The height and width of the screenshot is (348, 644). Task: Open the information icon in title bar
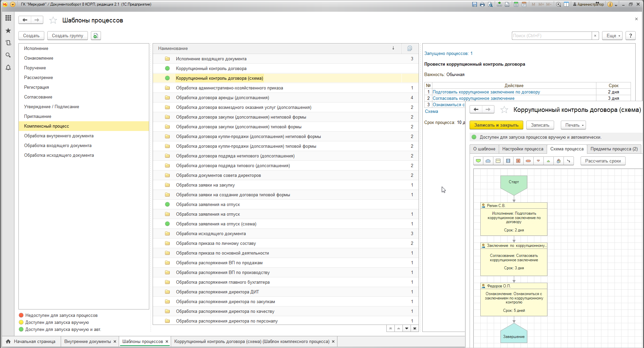pyautogui.click(x=610, y=4)
